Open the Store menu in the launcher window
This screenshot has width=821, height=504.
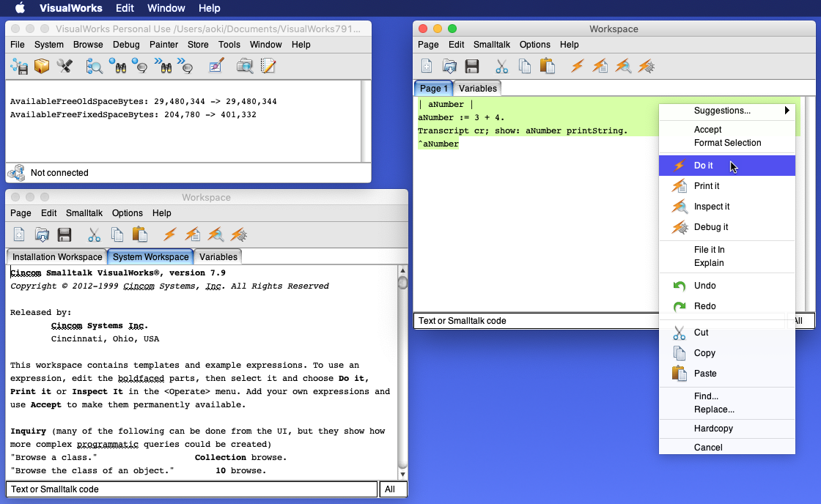[x=198, y=45]
